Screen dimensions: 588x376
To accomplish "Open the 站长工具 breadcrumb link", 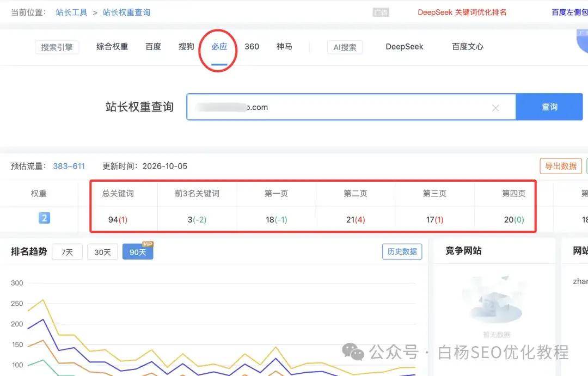I will click(71, 13).
